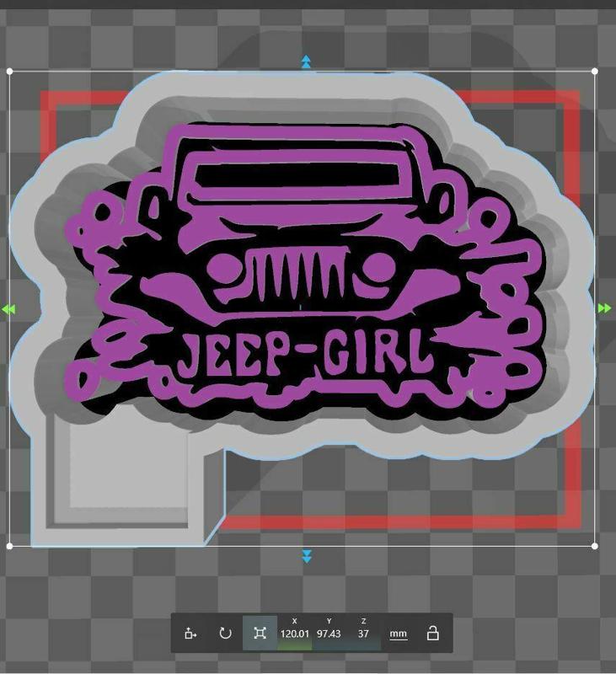
Task: Click the bottom blue scale arrow handle
Action: 307,556
